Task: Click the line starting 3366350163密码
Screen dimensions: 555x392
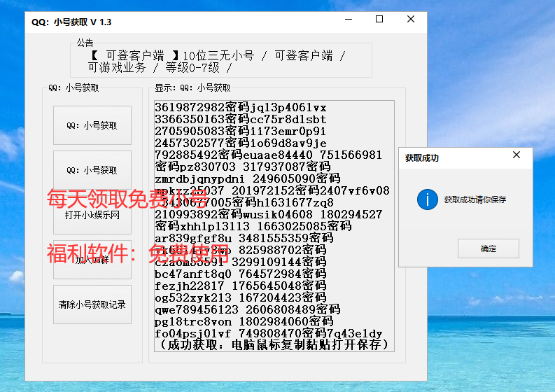Action: (x=240, y=119)
